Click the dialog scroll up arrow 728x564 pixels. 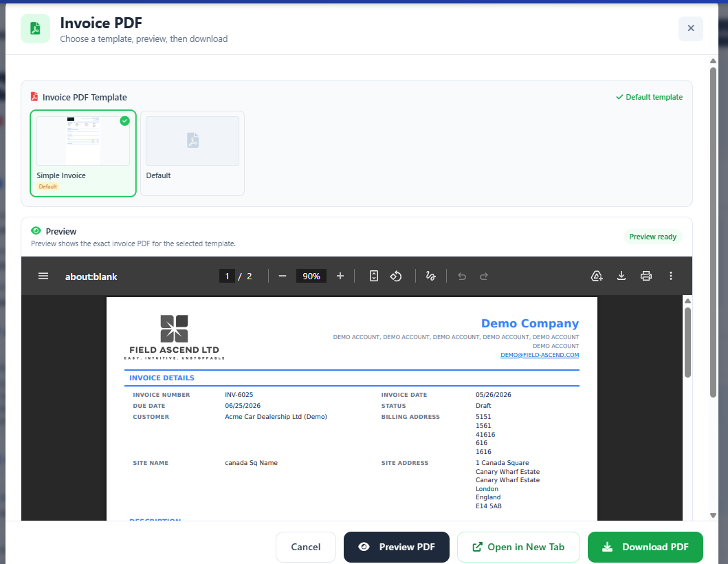pyautogui.click(x=713, y=61)
